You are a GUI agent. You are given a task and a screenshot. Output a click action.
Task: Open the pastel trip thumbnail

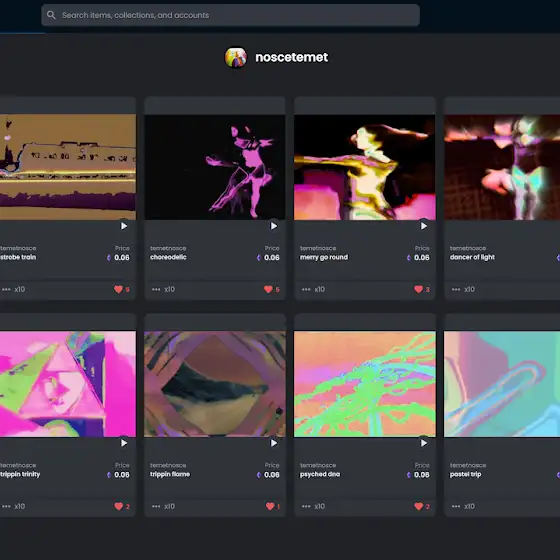tap(502, 384)
